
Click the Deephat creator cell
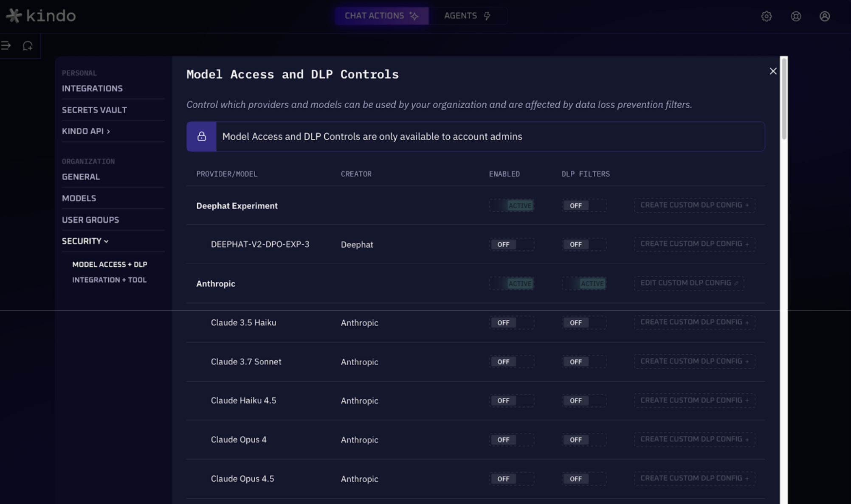point(357,245)
